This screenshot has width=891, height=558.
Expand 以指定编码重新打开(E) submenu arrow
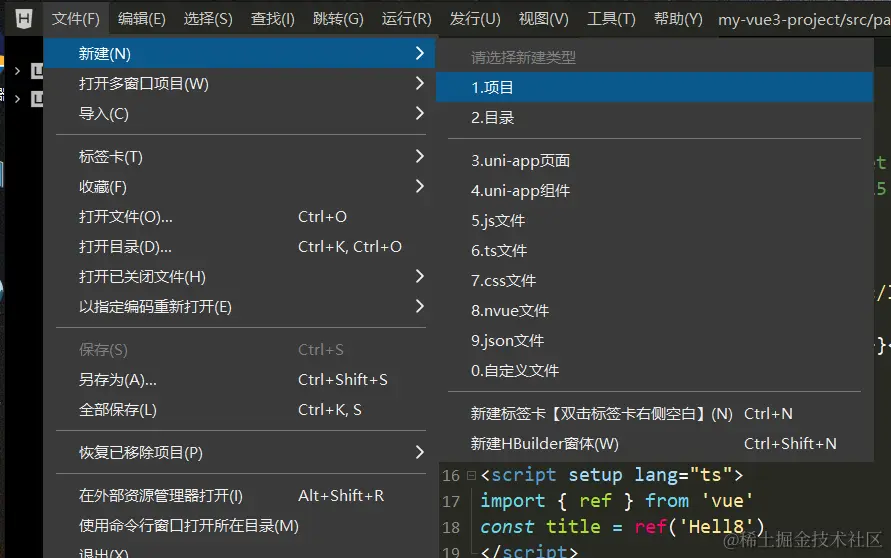pyautogui.click(x=419, y=307)
